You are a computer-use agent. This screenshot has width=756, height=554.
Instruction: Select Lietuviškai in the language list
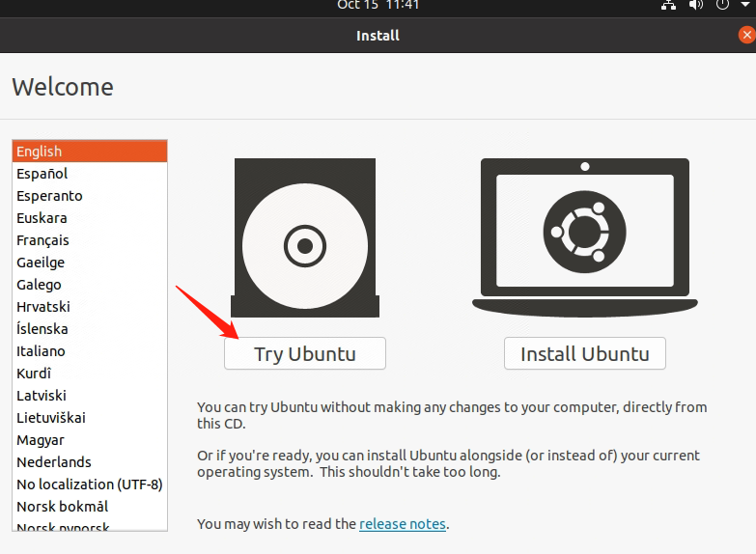90,417
